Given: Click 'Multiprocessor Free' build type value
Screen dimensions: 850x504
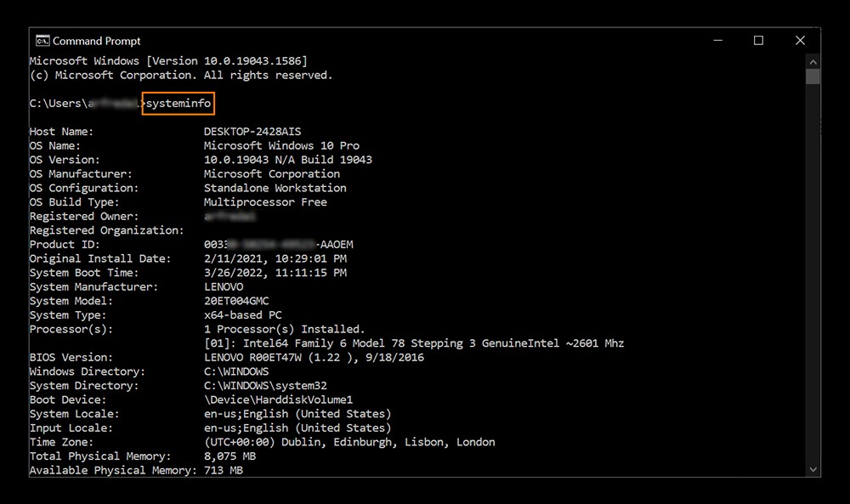Looking at the screenshot, I should point(265,202).
